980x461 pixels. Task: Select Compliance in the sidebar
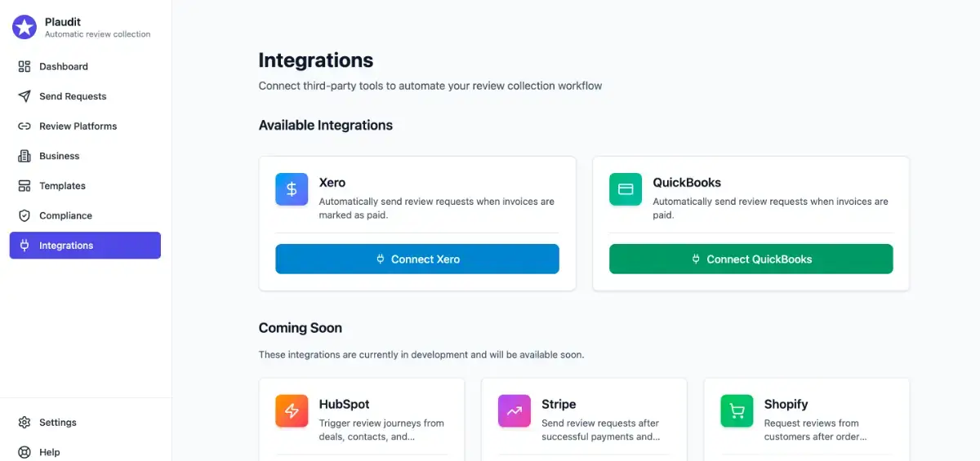pos(85,215)
